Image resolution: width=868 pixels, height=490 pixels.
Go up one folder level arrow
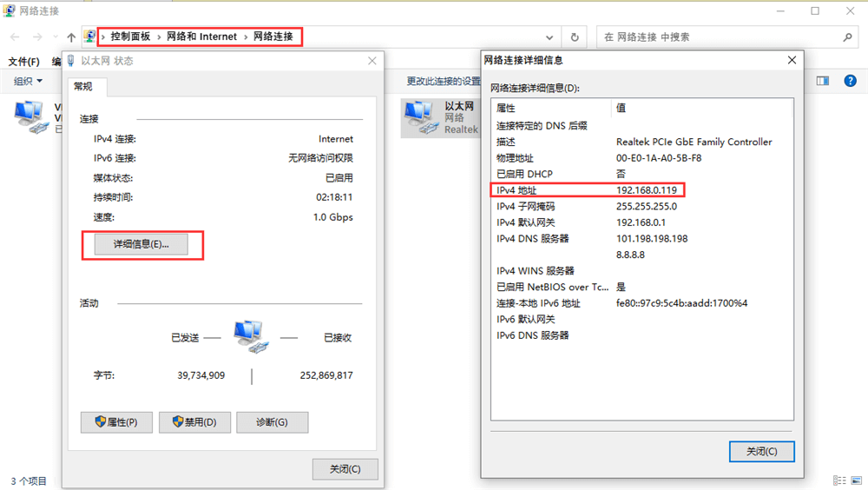pyautogui.click(x=71, y=37)
